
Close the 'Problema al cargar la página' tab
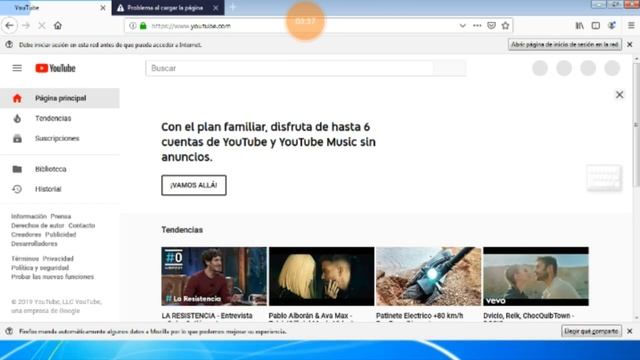click(x=216, y=8)
